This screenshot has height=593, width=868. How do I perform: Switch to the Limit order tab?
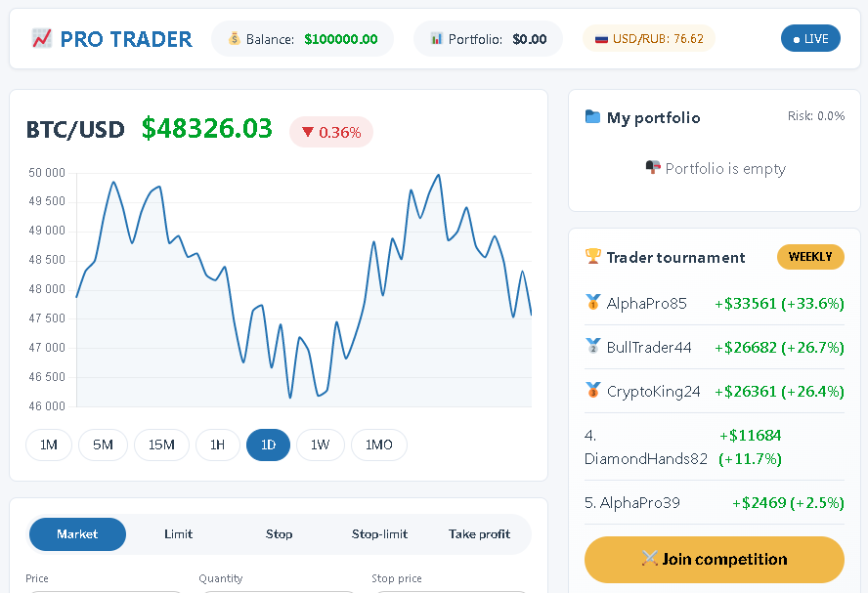(178, 534)
